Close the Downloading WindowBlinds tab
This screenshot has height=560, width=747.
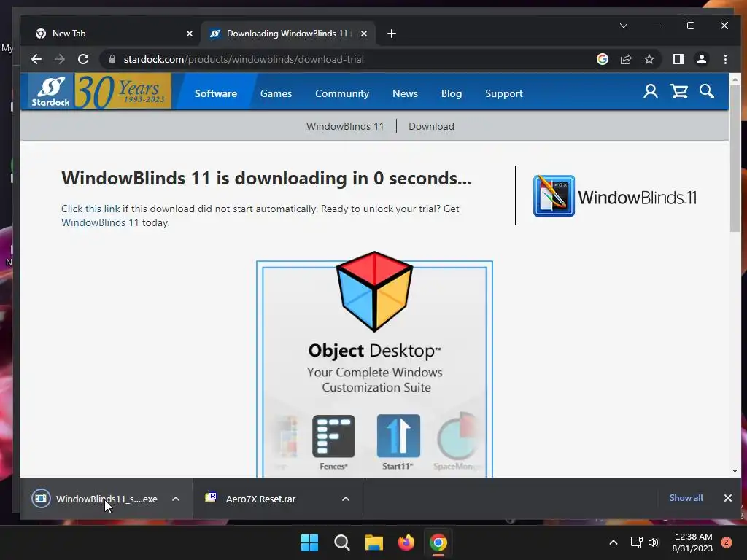pos(364,34)
